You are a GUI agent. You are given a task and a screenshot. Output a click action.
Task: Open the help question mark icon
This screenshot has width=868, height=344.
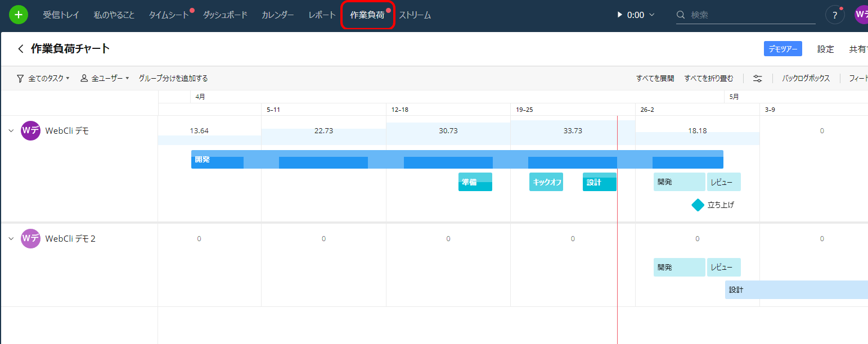(834, 15)
